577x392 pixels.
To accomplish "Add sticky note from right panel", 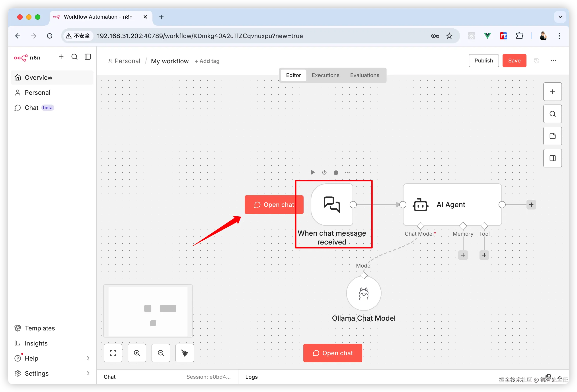I will click(x=552, y=136).
